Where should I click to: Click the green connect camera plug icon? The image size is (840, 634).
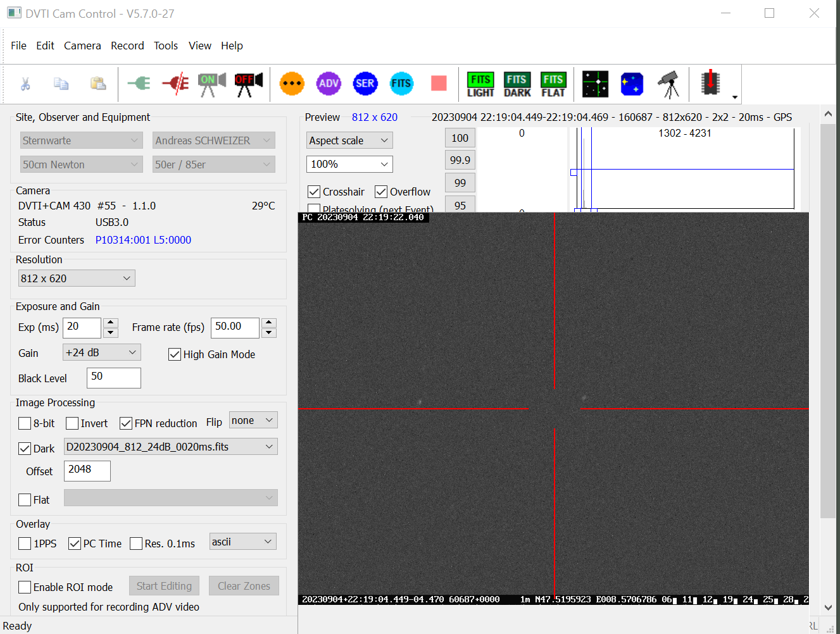tap(139, 84)
